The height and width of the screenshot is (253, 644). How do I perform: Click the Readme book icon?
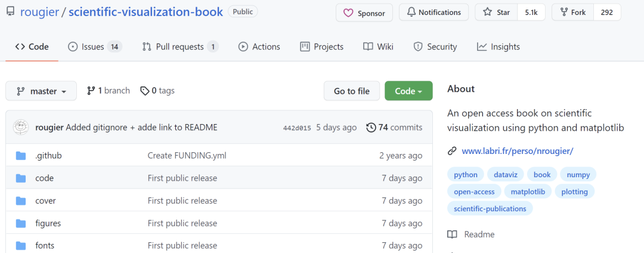pos(453,235)
